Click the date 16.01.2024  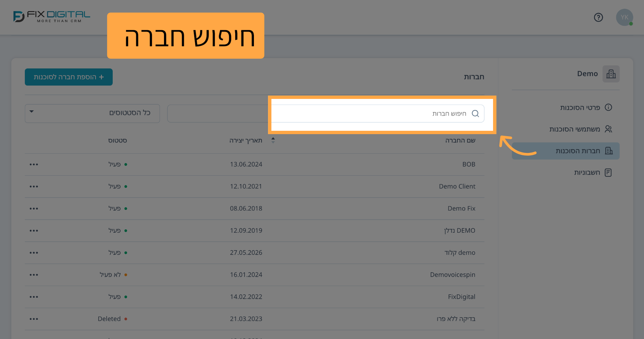[x=246, y=275]
